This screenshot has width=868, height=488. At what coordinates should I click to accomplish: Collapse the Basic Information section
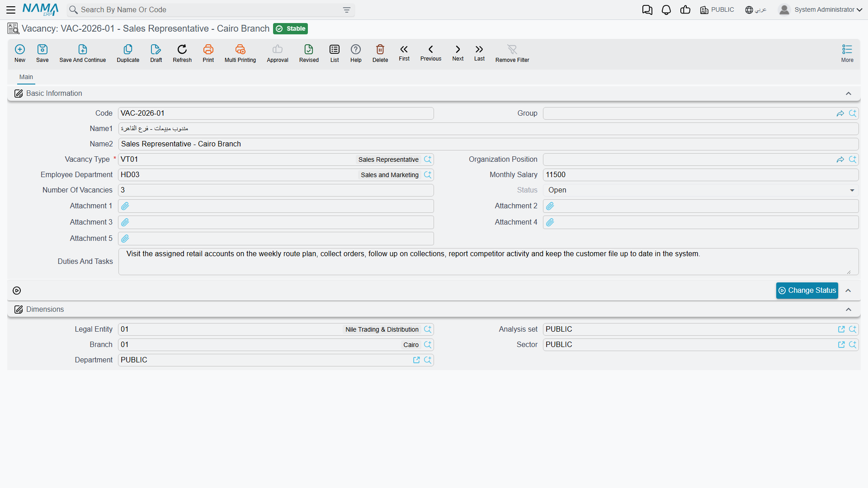click(849, 94)
